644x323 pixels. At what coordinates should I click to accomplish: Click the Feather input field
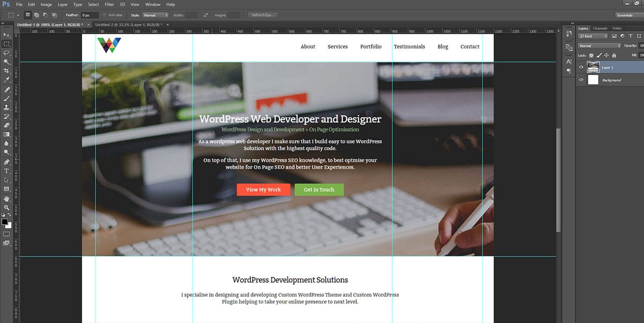click(90, 15)
